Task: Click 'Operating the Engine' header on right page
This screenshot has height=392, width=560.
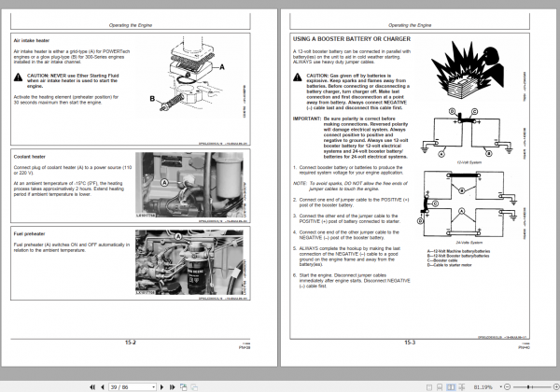Action: [x=410, y=25]
